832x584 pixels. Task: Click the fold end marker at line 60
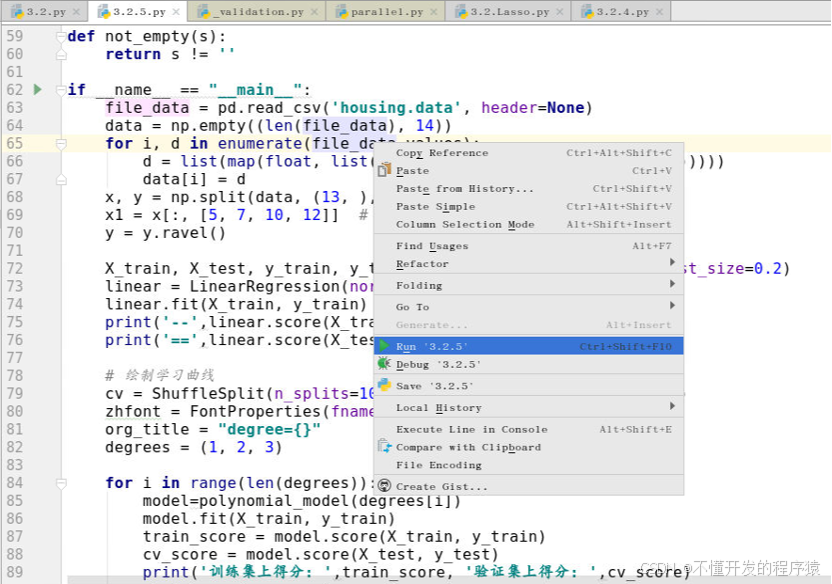(x=61, y=54)
